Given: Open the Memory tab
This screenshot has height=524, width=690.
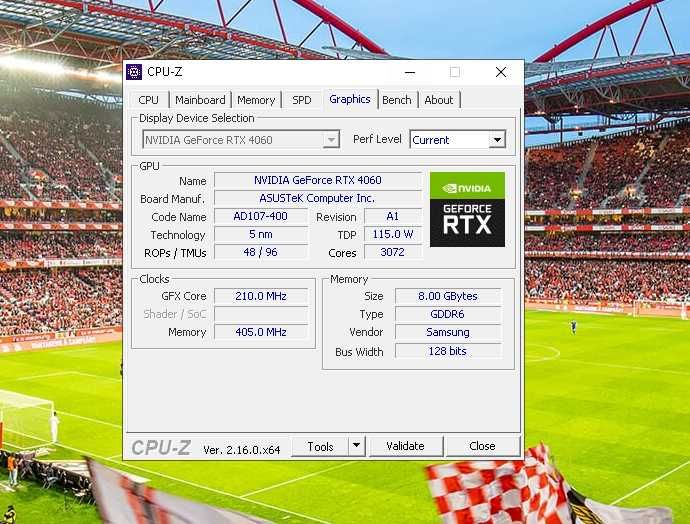Looking at the screenshot, I should click(x=256, y=100).
